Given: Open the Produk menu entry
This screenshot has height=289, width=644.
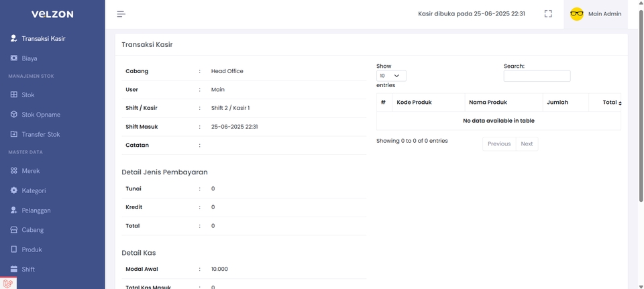Looking at the screenshot, I should point(32,249).
